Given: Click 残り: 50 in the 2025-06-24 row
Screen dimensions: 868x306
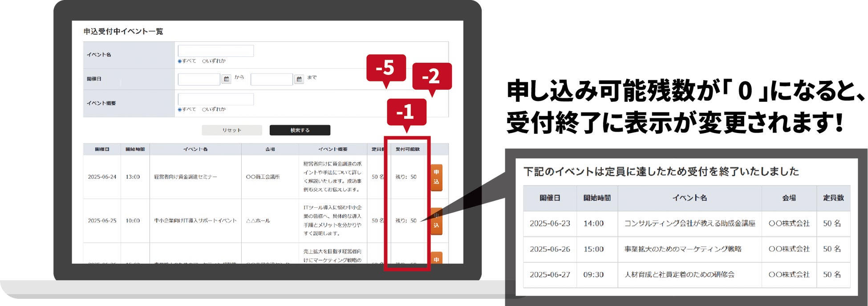Looking at the screenshot, I should [406, 177].
